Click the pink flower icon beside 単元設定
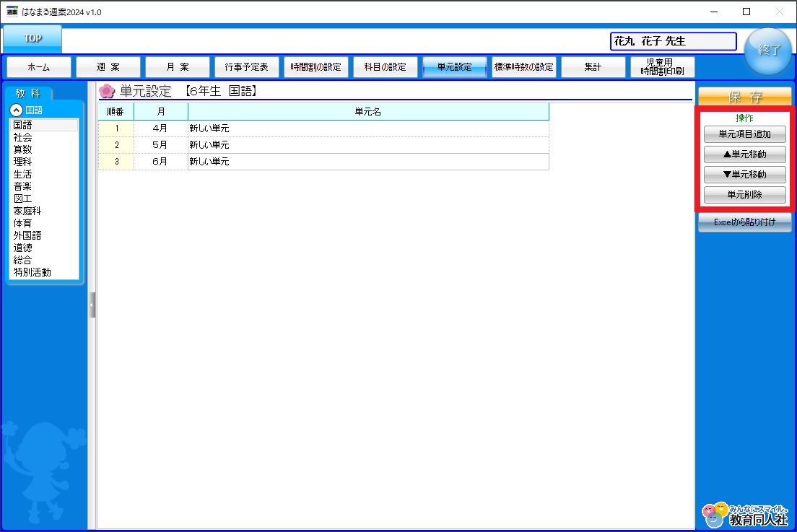Screen dimensions: 797x532 point(107,91)
